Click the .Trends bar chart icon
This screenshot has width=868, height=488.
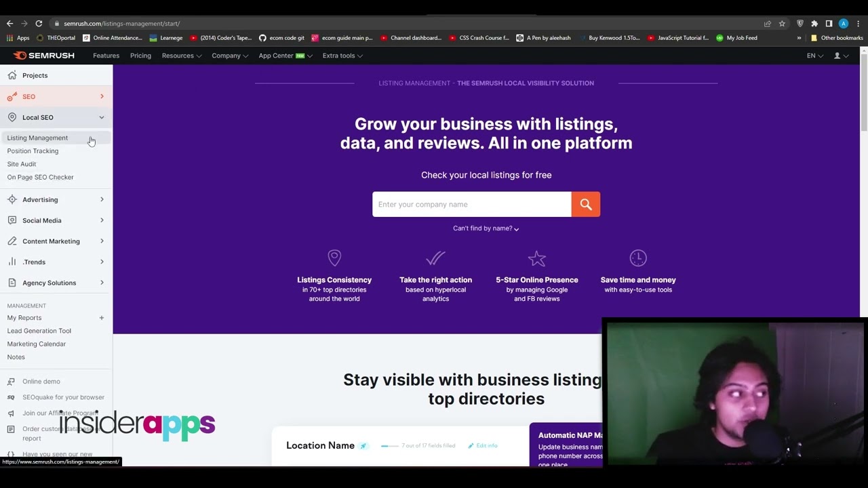point(12,262)
